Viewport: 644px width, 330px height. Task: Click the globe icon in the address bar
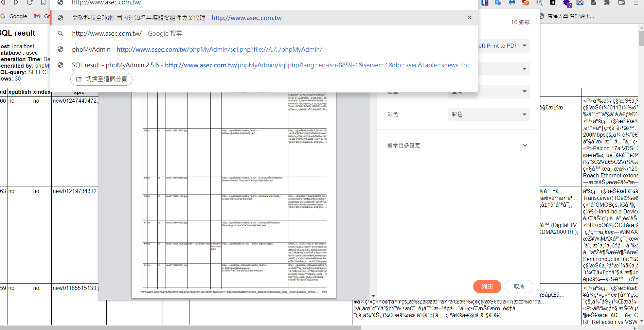click(60, 3)
